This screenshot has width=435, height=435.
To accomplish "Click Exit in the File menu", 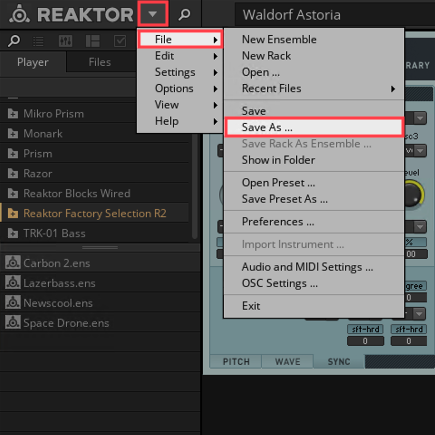I will coord(314,306).
